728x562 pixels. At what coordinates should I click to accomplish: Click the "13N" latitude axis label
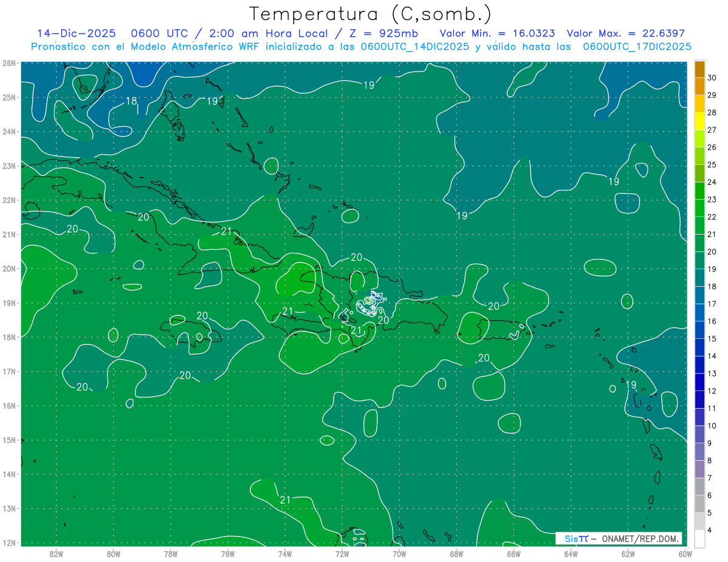coord(8,508)
